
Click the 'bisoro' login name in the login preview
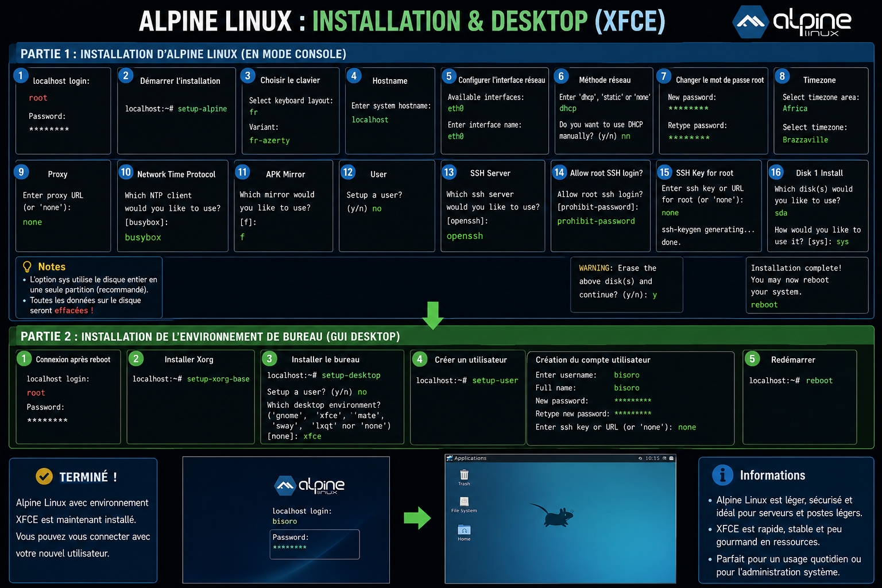tap(285, 521)
